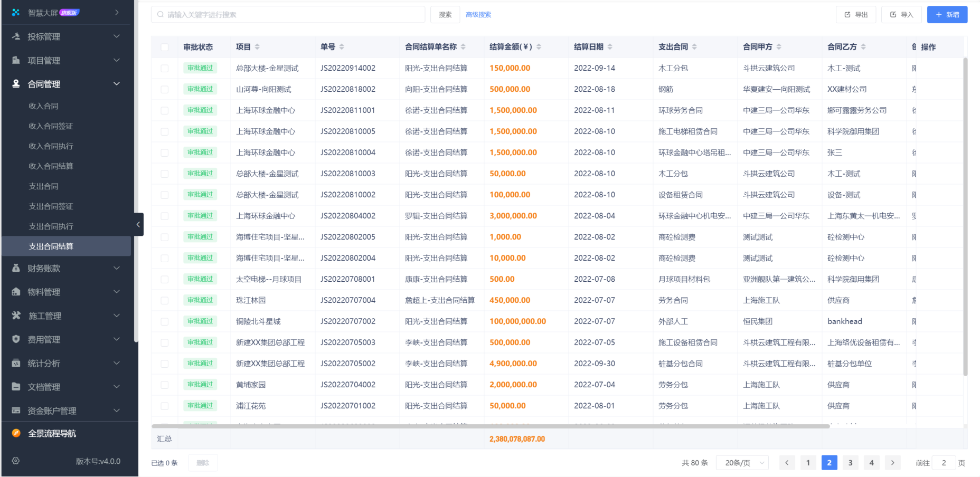
Task: Collapse the 合同管理 menu chevron
Action: 116,83
